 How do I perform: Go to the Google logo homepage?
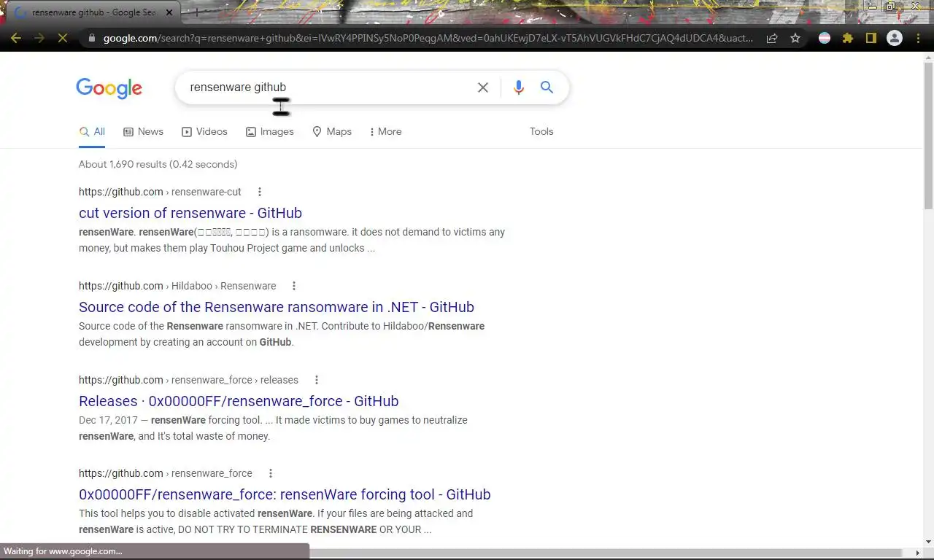pos(109,88)
